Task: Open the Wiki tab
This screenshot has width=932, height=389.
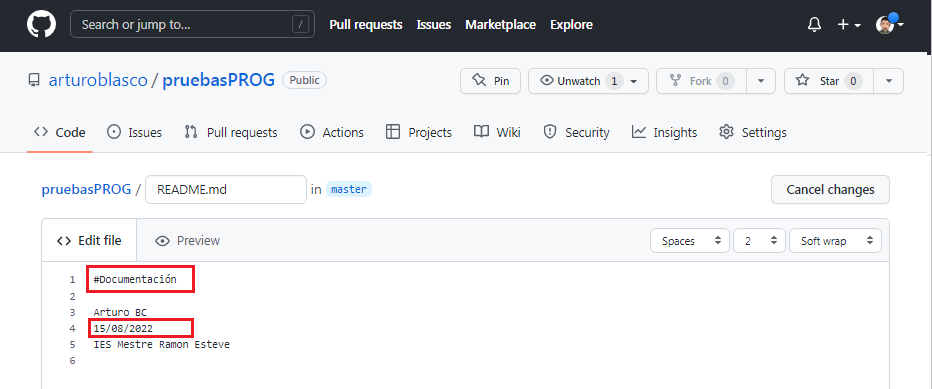Action: click(498, 132)
